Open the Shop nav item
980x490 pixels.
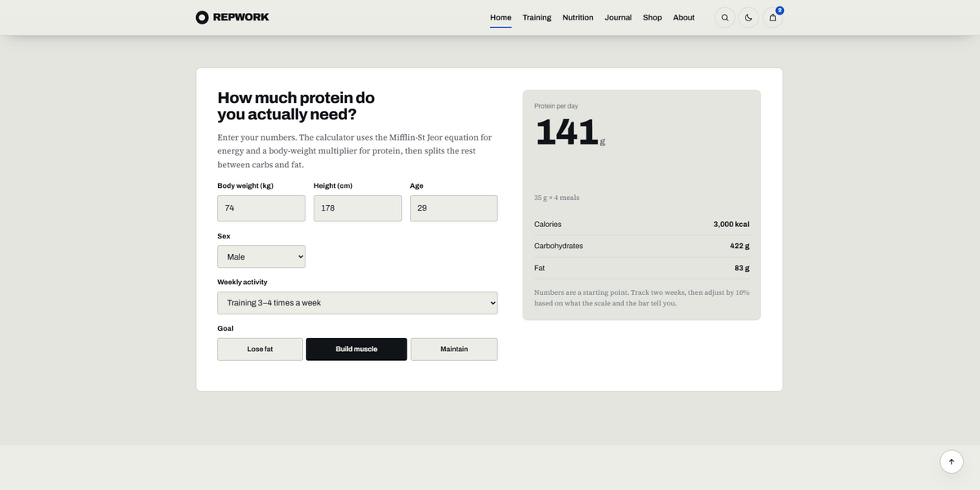(653, 17)
